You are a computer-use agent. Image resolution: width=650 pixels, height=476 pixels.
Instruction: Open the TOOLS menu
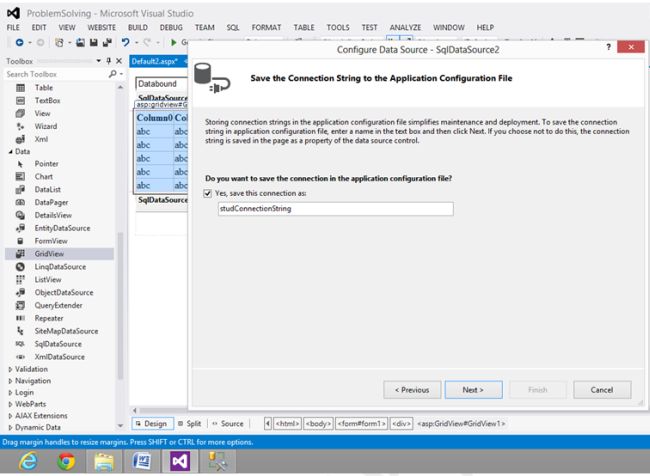[x=338, y=27]
